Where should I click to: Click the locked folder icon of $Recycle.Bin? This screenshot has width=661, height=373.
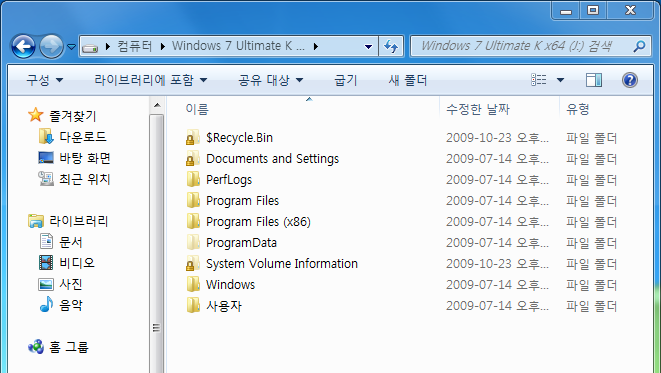[193, 137]
